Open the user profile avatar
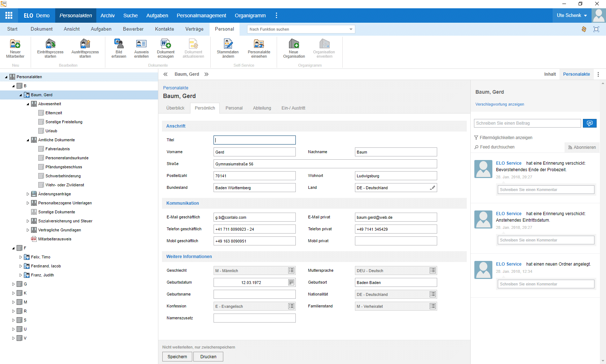 click(x=599, y=15)
